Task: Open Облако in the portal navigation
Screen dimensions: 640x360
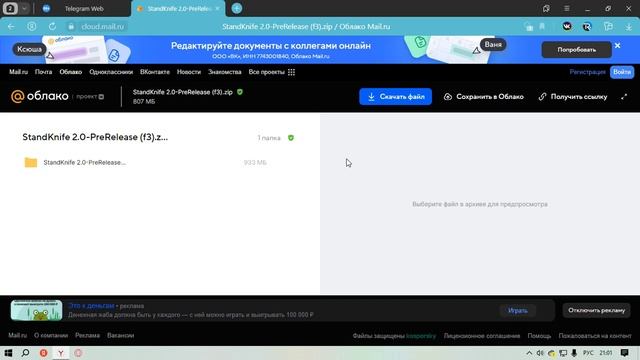Action: point(71,72)
